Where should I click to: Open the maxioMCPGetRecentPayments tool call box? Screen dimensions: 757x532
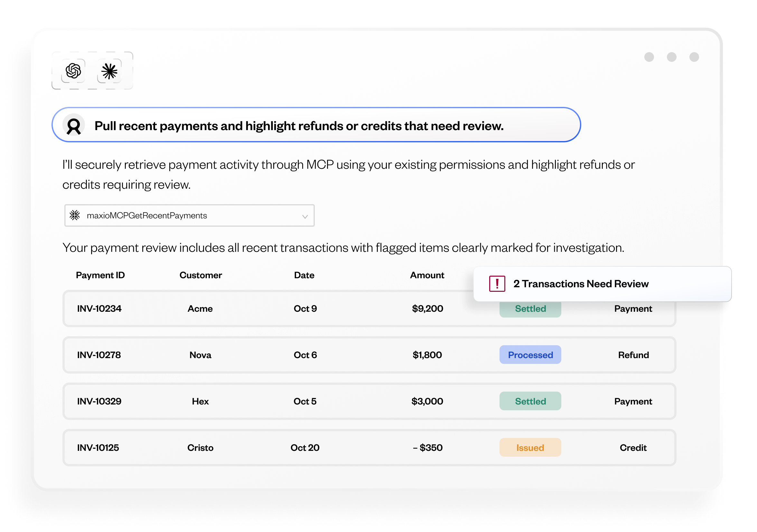tap(189, 215)
